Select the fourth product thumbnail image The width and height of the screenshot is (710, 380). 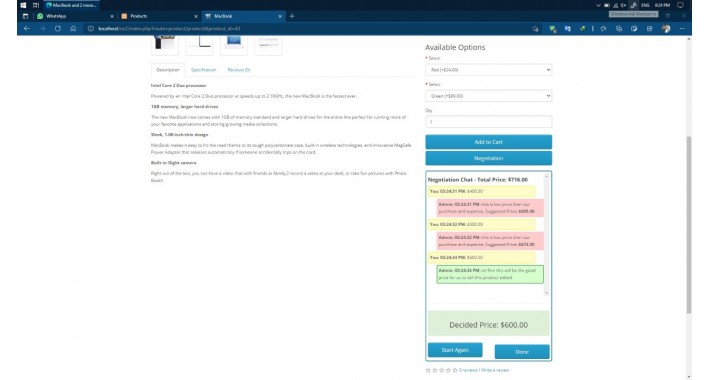point(268,45)
